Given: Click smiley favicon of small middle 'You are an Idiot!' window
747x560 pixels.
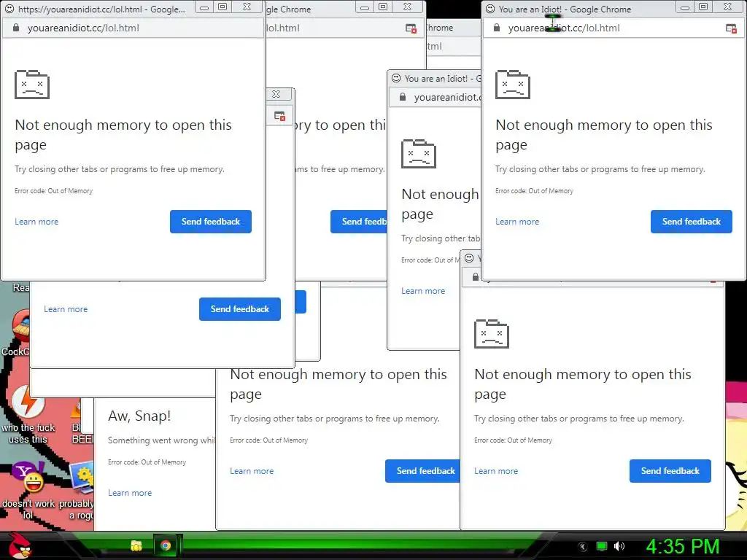Looking at the screenshot, I should 396,78.
